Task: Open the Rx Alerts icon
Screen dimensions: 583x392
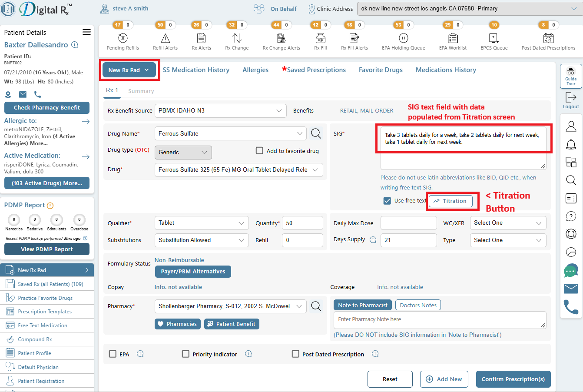Action: [201, 38]
